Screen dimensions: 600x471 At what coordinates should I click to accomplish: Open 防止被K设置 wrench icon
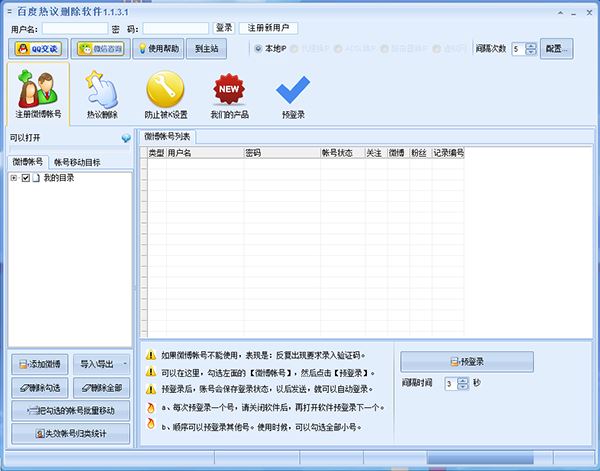pos(165,94)
